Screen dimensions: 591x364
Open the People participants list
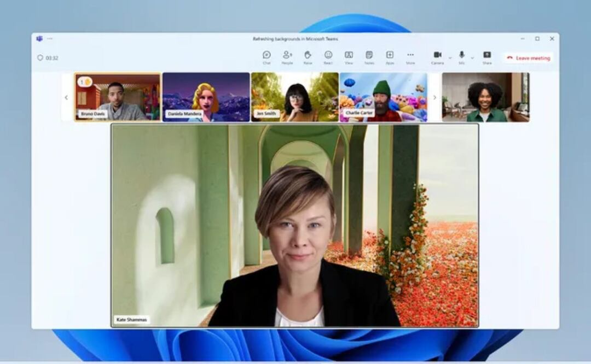tap(286, 57)
